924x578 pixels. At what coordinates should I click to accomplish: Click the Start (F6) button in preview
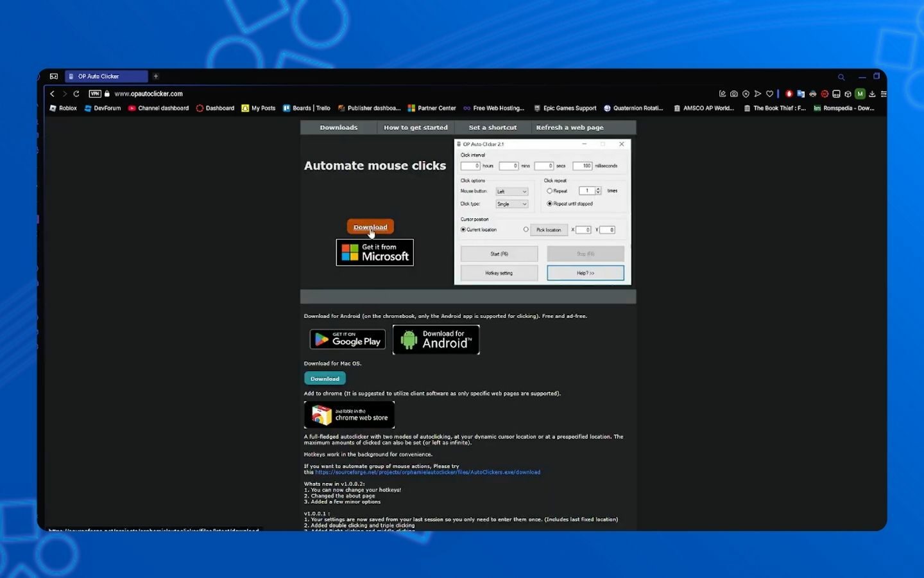(499, 254)
